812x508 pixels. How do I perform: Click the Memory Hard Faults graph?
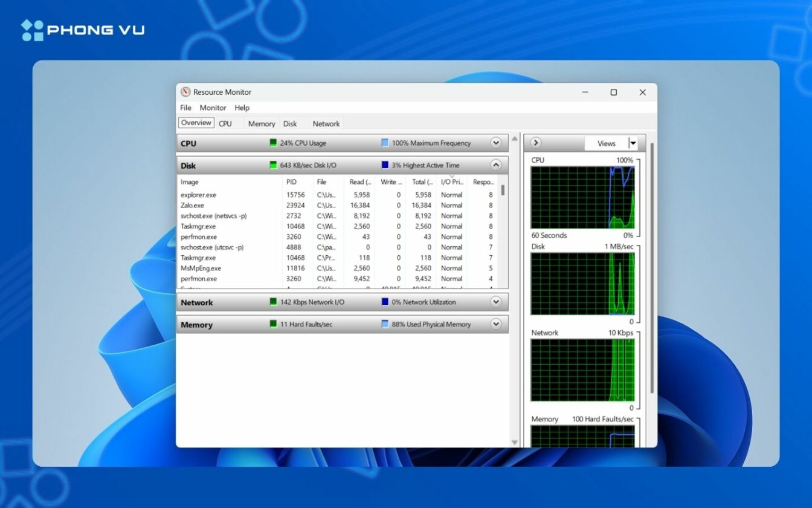582,436
